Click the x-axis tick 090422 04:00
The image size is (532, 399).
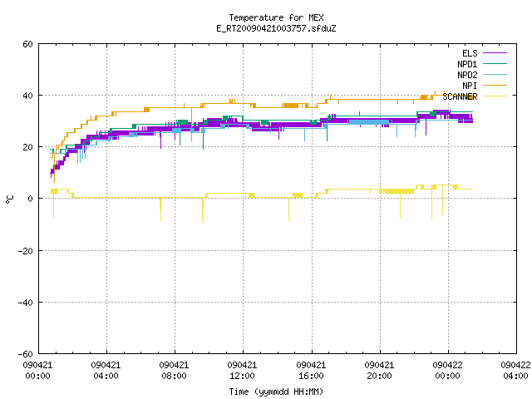[515, 371]
